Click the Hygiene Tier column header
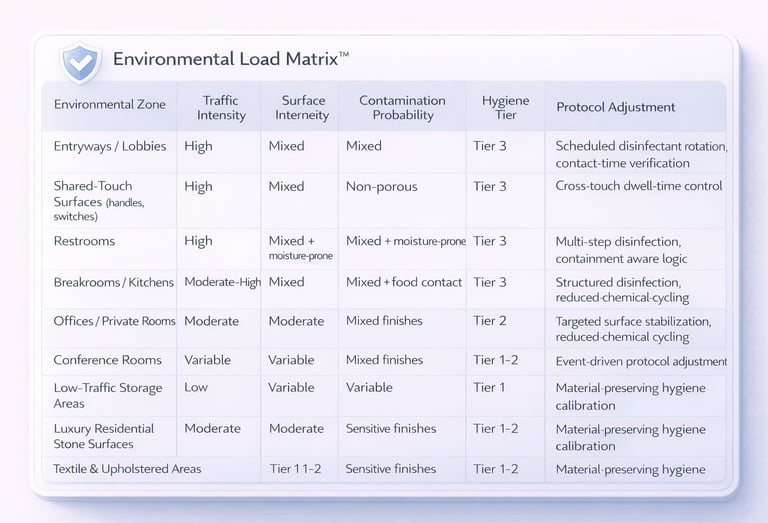Screen dimensions: 768x523 point(505,108)
